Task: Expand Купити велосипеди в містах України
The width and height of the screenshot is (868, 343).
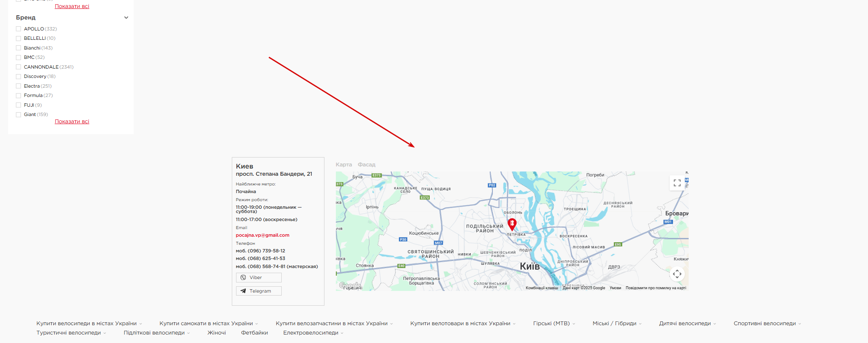Action: click(89, 324)
